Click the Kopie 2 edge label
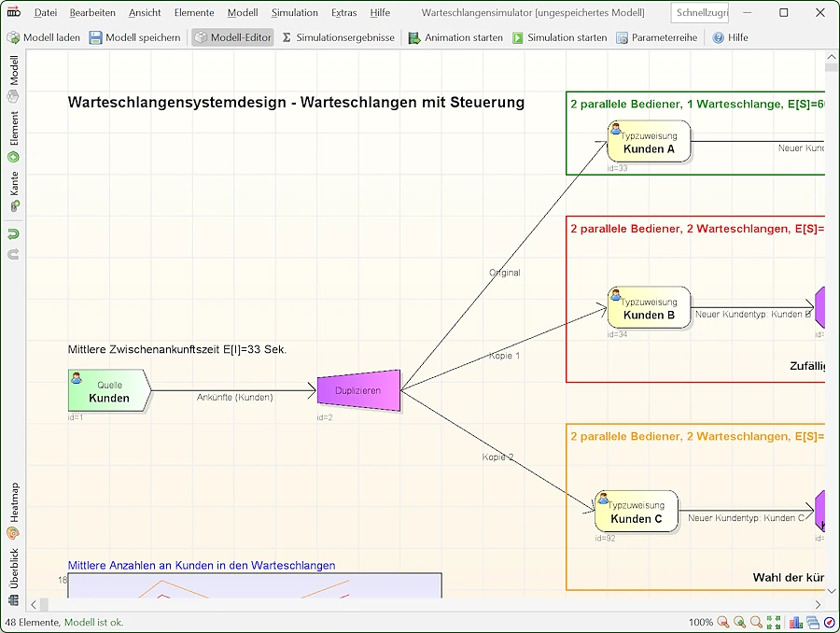 497,457
